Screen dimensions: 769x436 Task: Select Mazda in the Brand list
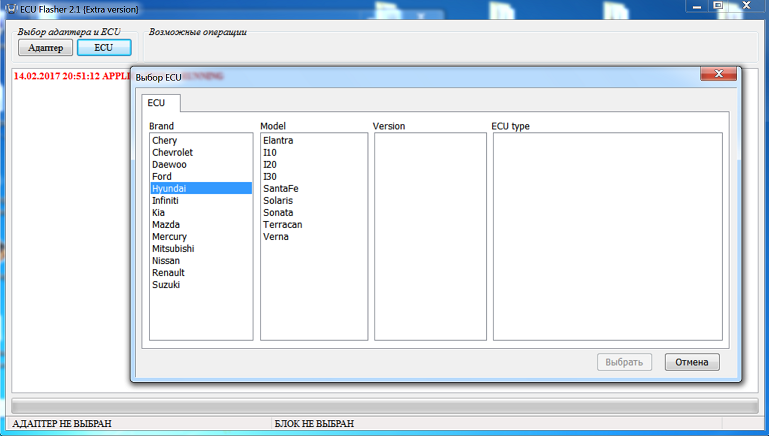click(x=201, y=225)
